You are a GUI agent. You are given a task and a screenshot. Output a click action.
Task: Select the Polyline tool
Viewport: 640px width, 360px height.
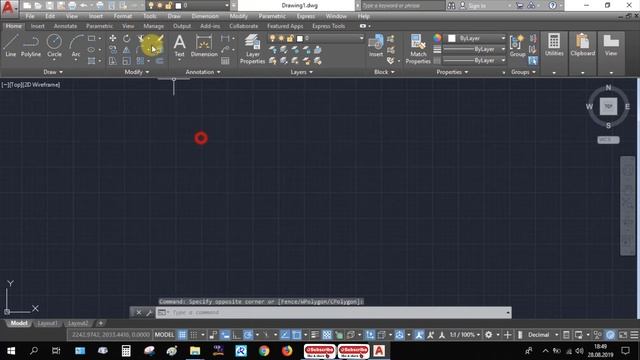coord(31,45)
